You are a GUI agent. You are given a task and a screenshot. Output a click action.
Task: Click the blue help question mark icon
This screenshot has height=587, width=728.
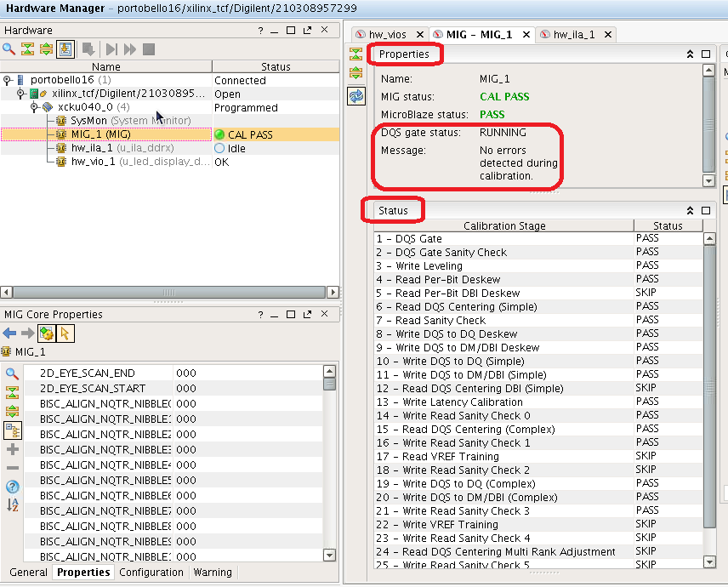pyautogui.click(x=13, y=487)
